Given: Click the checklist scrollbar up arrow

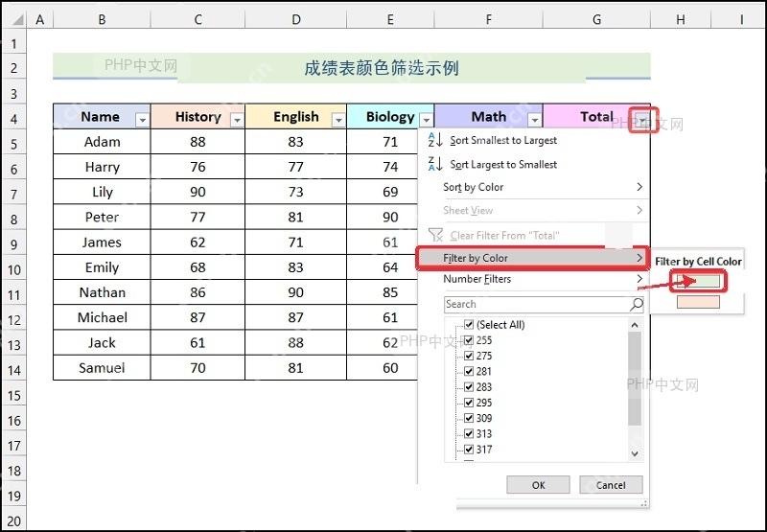Looking at the screenshot, I should (635, 325).
